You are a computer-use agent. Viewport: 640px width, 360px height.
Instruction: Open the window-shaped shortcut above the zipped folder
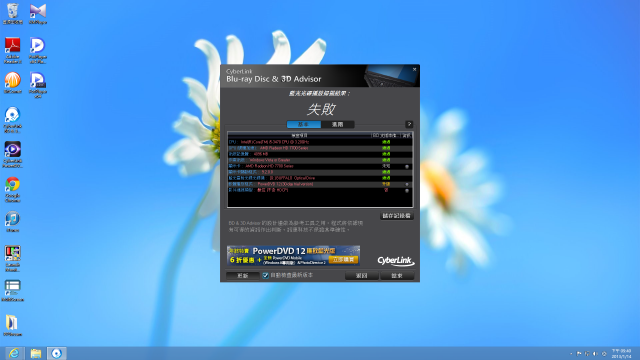(x=13, y=291)
